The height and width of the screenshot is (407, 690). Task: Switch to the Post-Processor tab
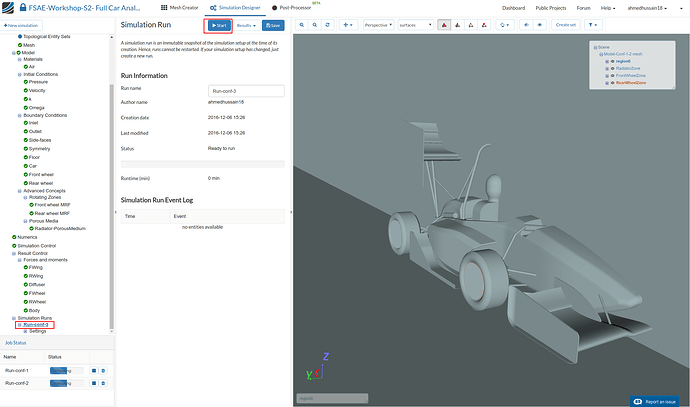click(x=293, y=7)
